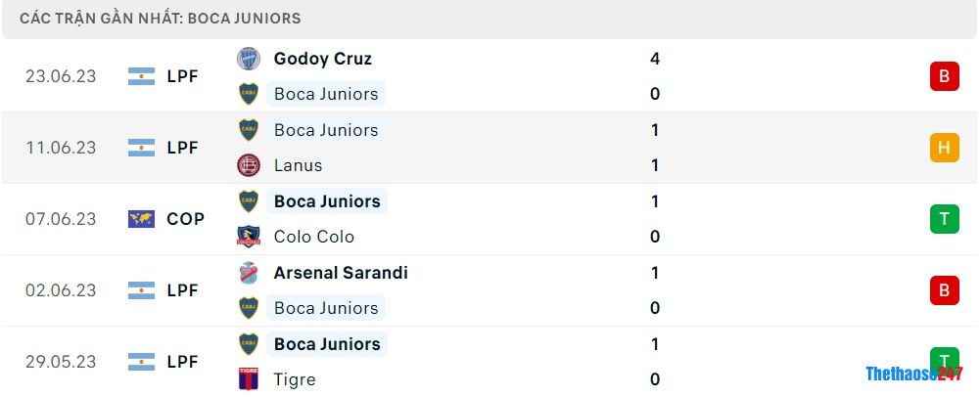This screenshot has height=397, width=980.
Task: Open the Godoy Cruz team link
Action: [x=323, y=59]
